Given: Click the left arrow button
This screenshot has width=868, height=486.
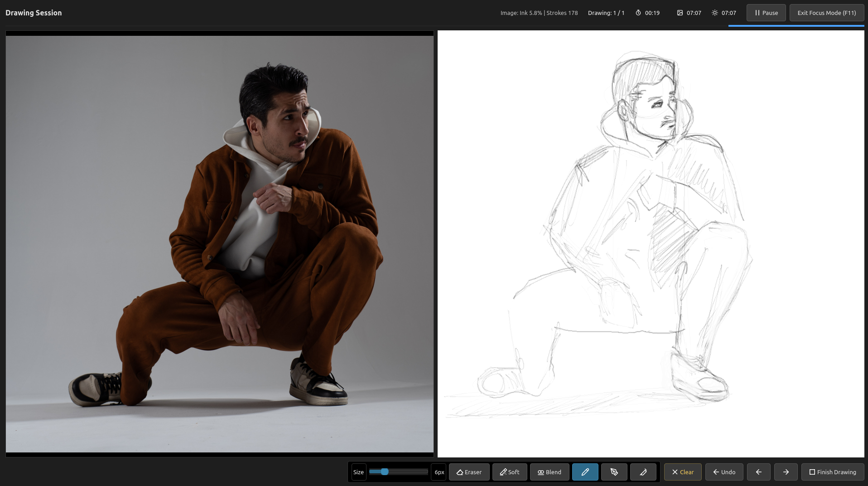Looking at the screenshot, I should 759,472.
